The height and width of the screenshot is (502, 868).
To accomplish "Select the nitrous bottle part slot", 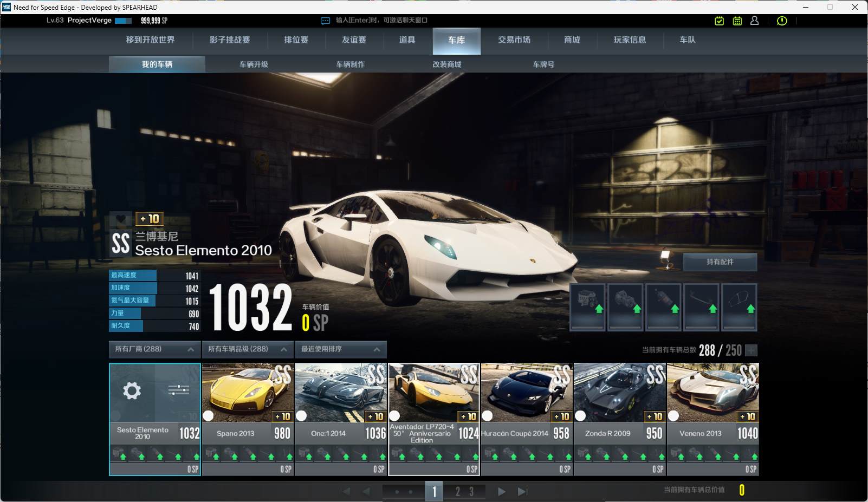I will [663, 307].
